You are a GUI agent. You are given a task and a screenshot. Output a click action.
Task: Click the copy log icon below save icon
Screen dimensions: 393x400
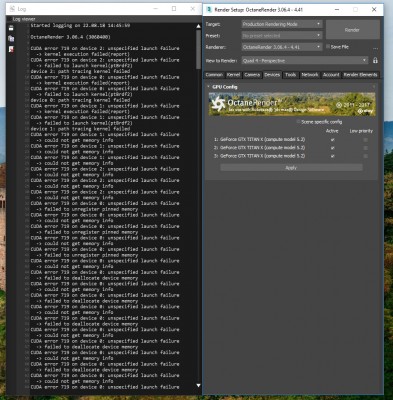(x=11, y=38)
